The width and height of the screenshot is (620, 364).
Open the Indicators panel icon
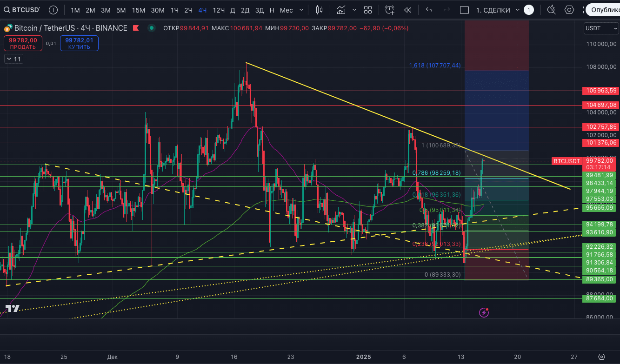pyautogui.click(x=341, y=10)
